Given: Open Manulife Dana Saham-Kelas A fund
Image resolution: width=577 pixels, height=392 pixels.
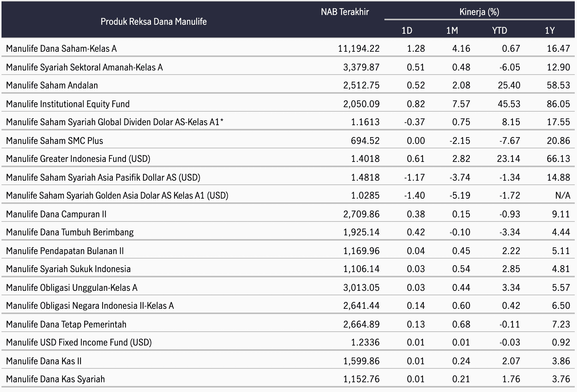Looking at the screenshot, I should 61,49.
